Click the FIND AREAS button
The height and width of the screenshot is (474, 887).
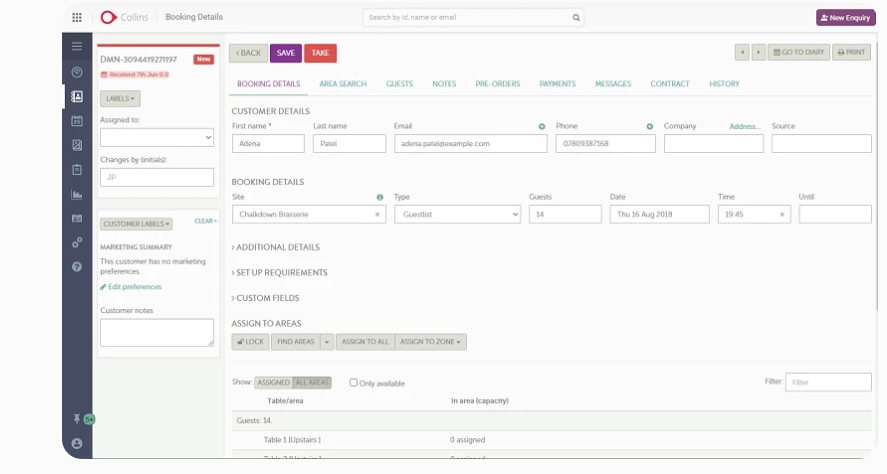(x=295, y=342)
